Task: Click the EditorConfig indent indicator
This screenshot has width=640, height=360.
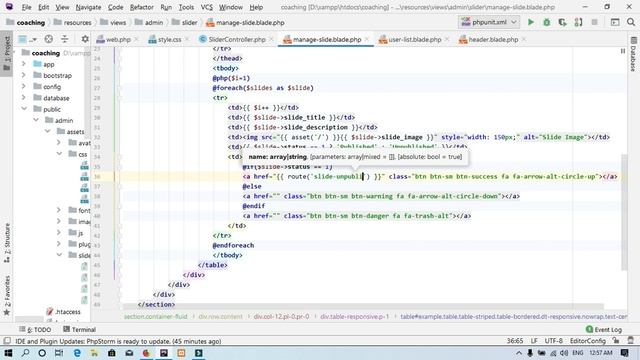Action: [x=588, y=341]
